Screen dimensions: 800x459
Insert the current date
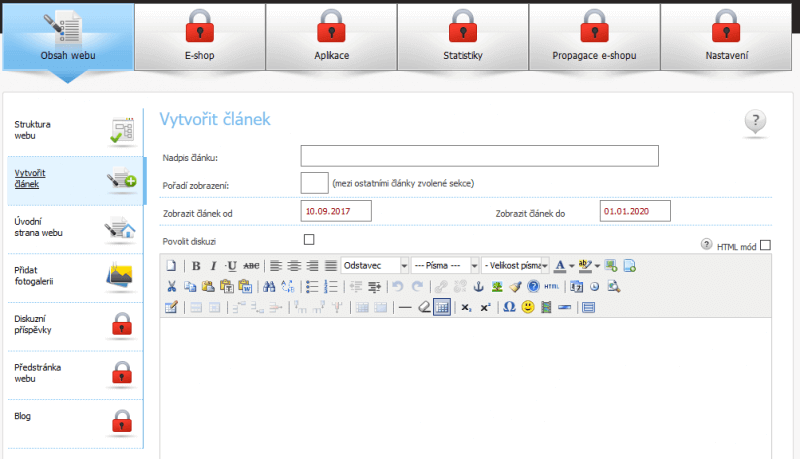point(577,287)
